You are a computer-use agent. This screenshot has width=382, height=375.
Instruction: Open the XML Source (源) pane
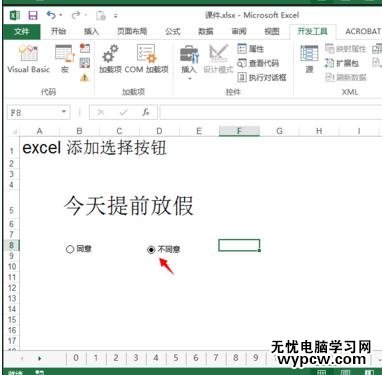coord(309,59)
